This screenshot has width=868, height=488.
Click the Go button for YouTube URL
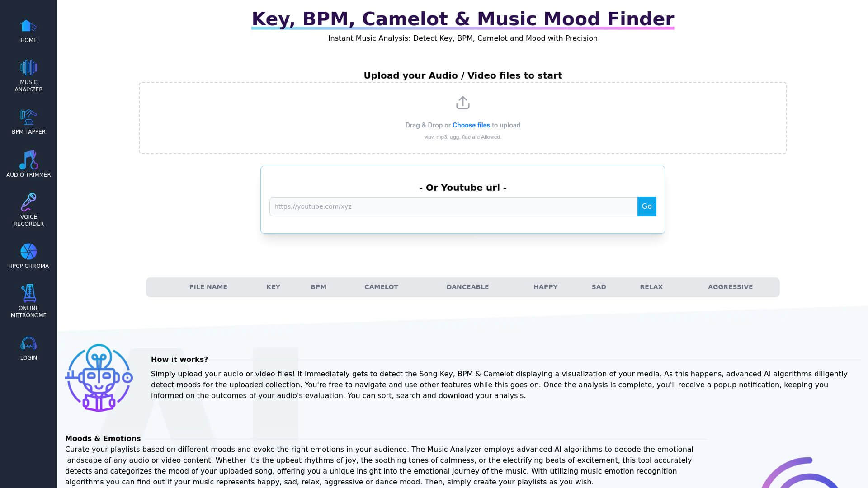tap(646, 206)
